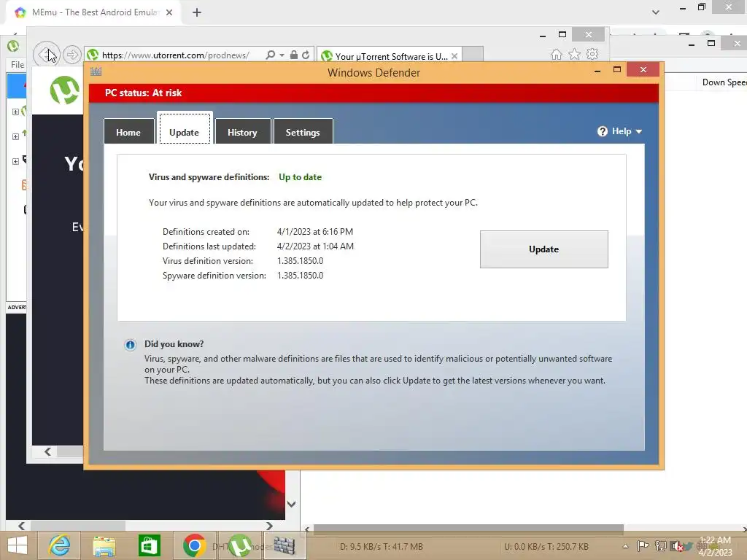
Task: Click the 'PC status: At risk' banner
Action: pos(373,93)
